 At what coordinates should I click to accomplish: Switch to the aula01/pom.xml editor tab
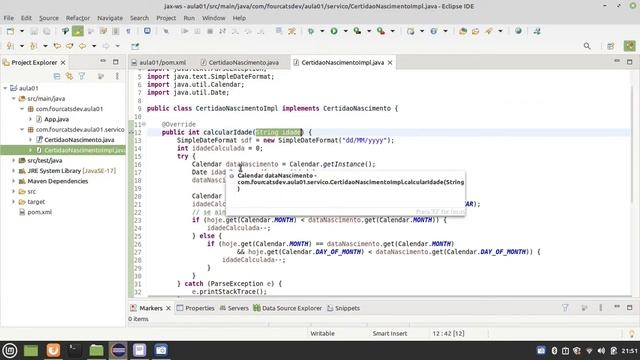[x=158, y=62]
